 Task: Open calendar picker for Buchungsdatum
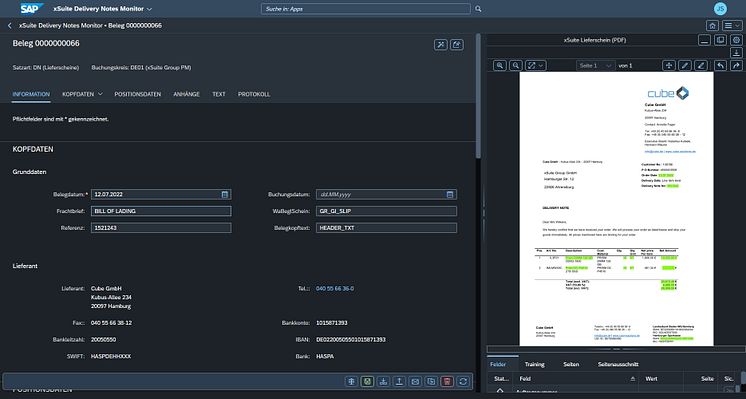[450, 195]
